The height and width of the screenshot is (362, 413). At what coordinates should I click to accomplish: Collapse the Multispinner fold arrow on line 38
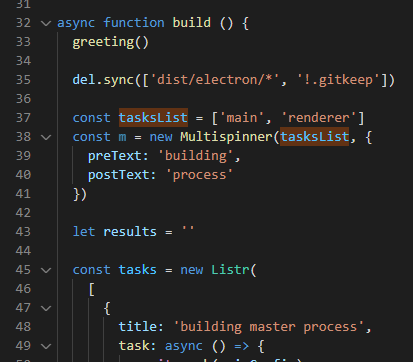point(46,137)
